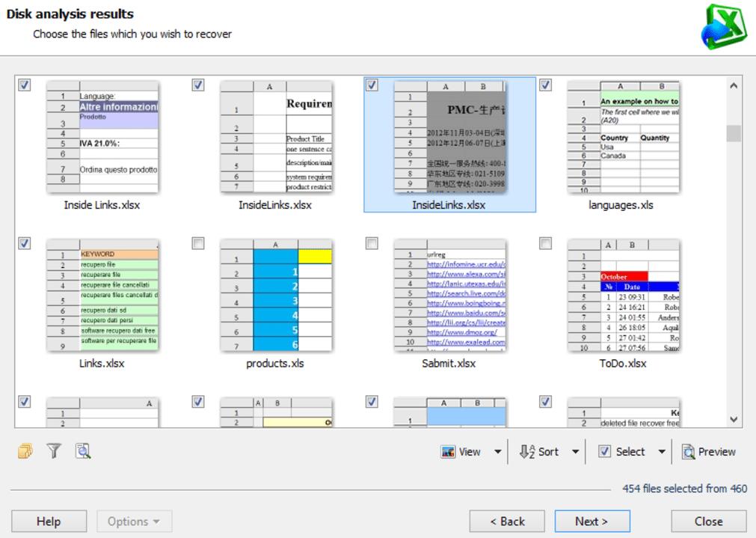756x538 pixels.
Task: Select the Links.xlsx keyword thumbnail
Action: 102,296
